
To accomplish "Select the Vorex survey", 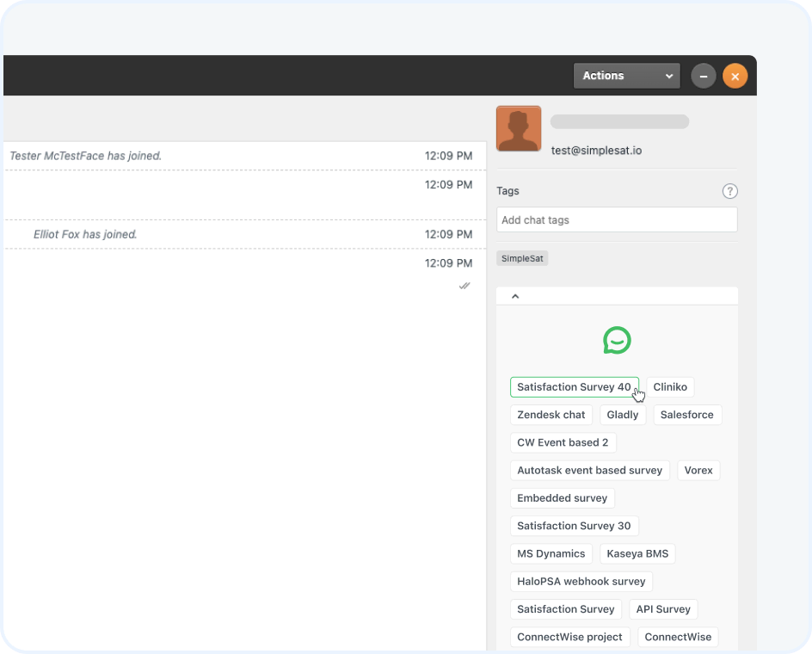I will pyautogui.click(x=698, y=470).
